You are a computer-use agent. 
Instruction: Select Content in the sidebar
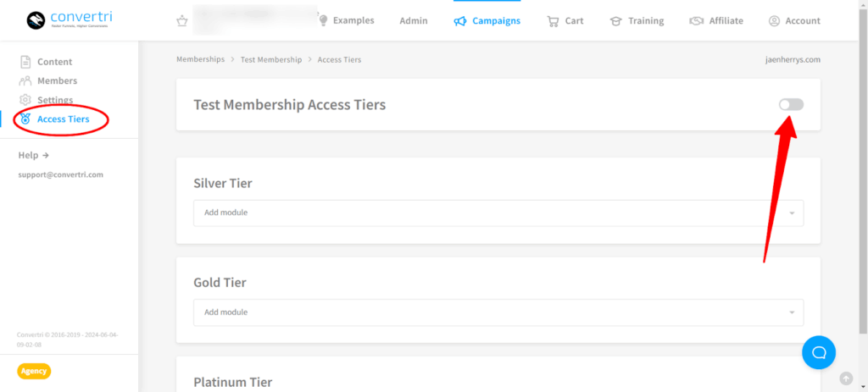tap(54, 62)
